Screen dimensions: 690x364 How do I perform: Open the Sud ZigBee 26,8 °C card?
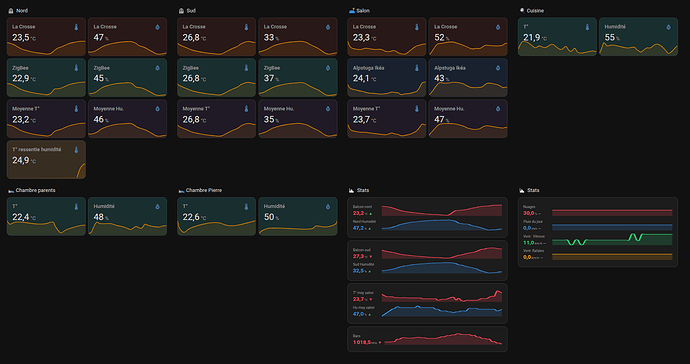(x=217, y=78)
